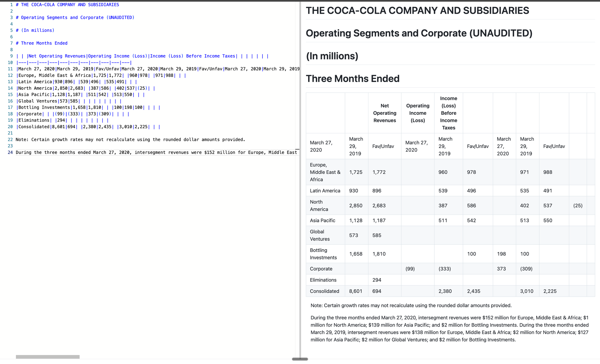Click the 'Income (Loss) Before Income Taxes' header
The image size is (600, 364).
tap(448, 113)
